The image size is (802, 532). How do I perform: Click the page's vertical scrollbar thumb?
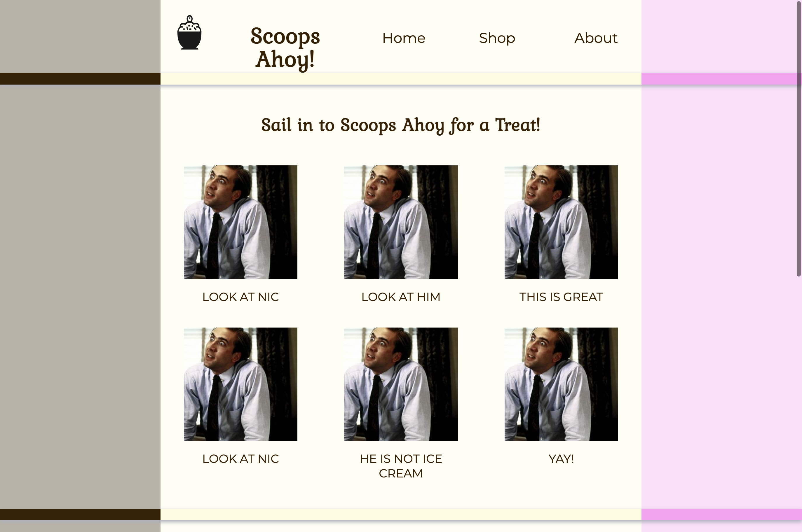pyautogui.click(x=798, y=139)
